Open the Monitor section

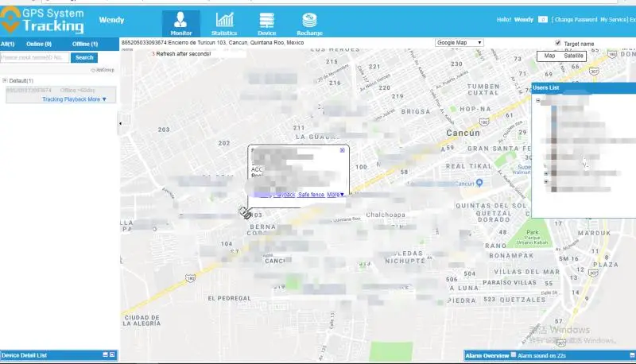pyautogui.click(x=181, y=24)
